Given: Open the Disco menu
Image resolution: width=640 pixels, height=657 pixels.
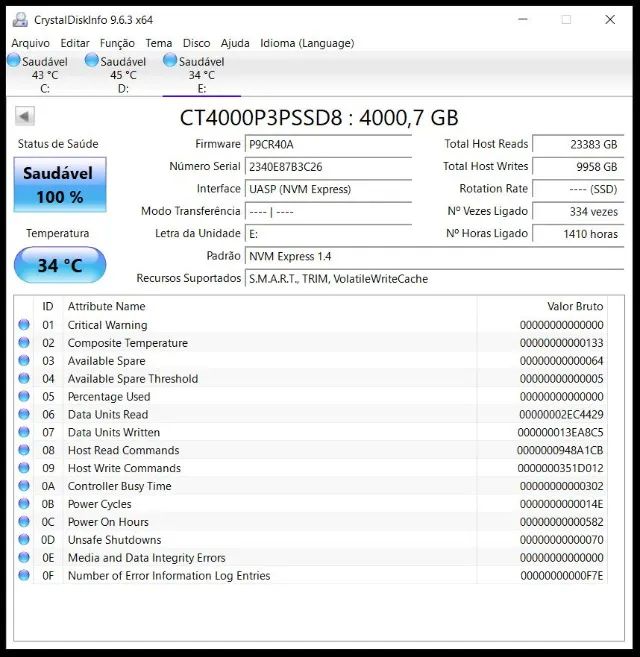Looking at the screenshot, I should coord(196,43).
